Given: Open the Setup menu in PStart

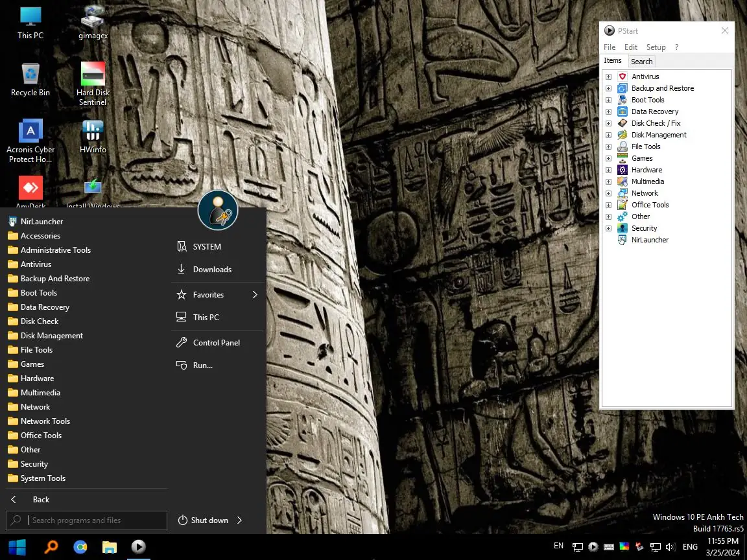Looking at the screenshot, I should pyautogui.click(x=656, y=47).
